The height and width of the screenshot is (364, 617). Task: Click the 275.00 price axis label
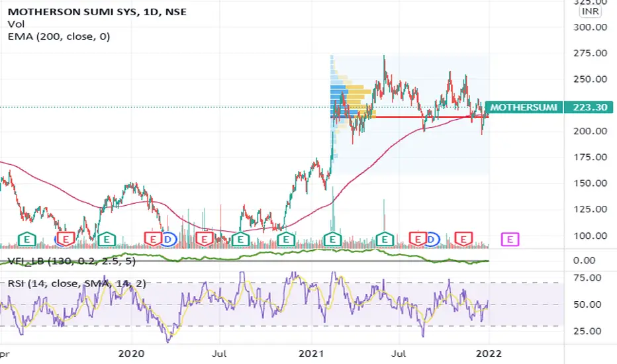[x=590, y=53]
